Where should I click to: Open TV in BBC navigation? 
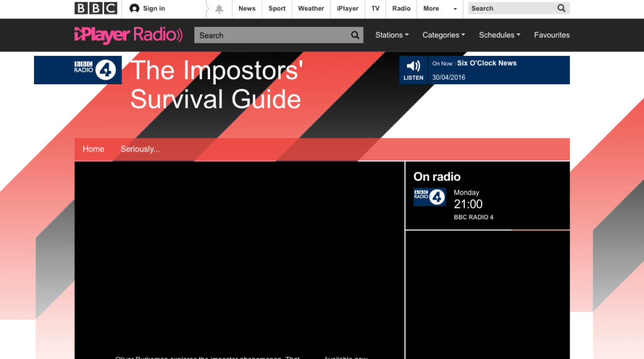[375, 9]
